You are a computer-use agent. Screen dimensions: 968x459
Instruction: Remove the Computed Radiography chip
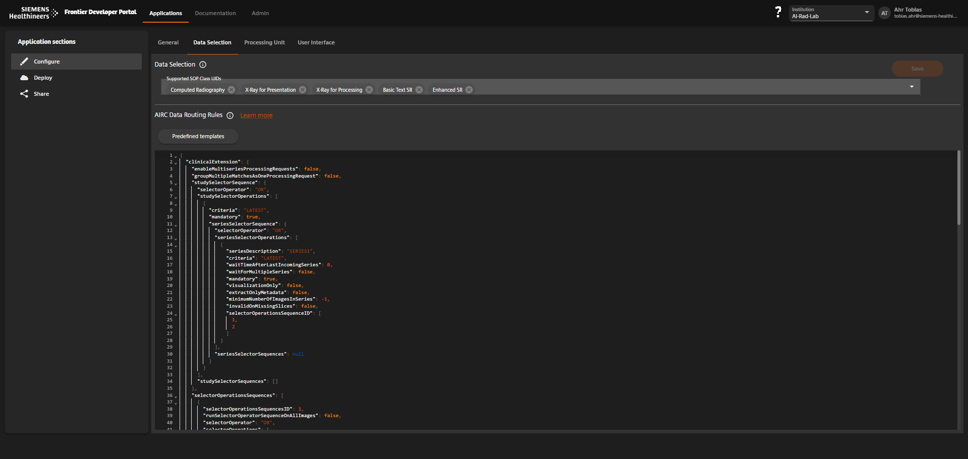[232, 90]
